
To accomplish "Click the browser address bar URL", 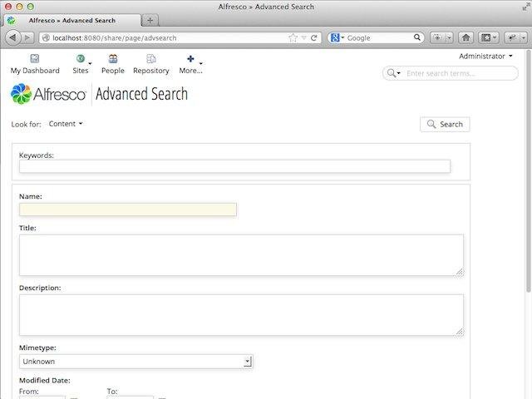I will (x=115, y=38).
